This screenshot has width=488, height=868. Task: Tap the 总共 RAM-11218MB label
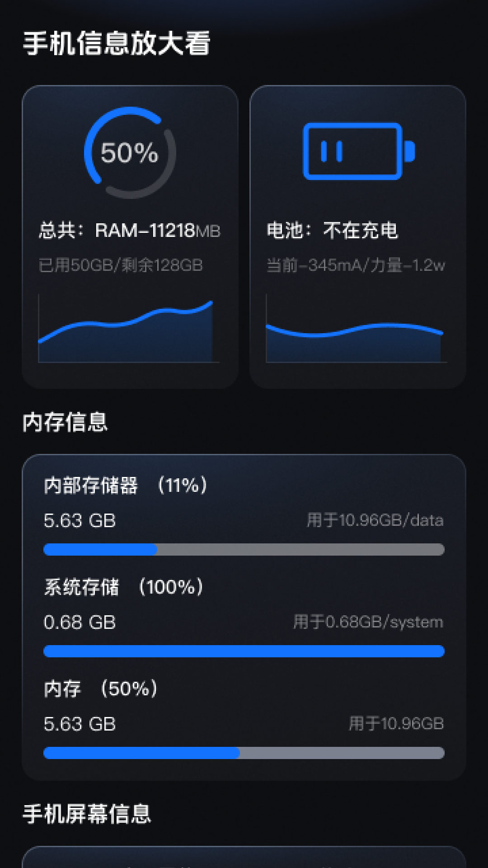tap(130, 231)
